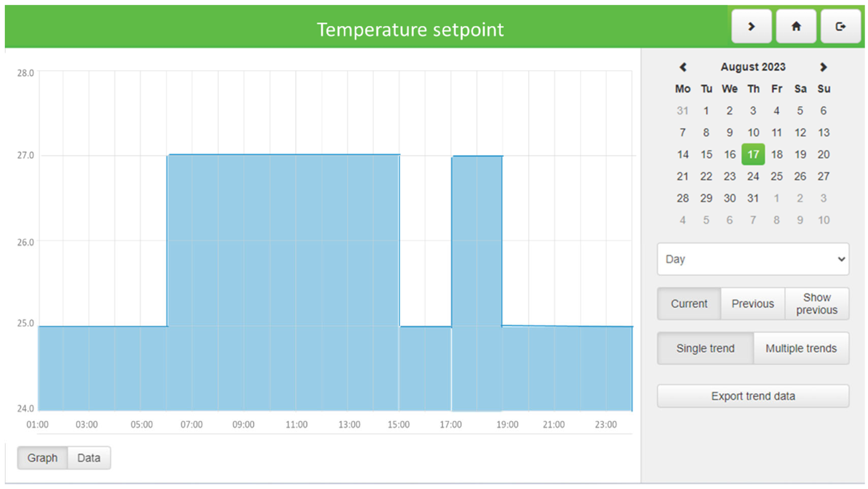Open the Day period dropdown

[x=753, y=259]
